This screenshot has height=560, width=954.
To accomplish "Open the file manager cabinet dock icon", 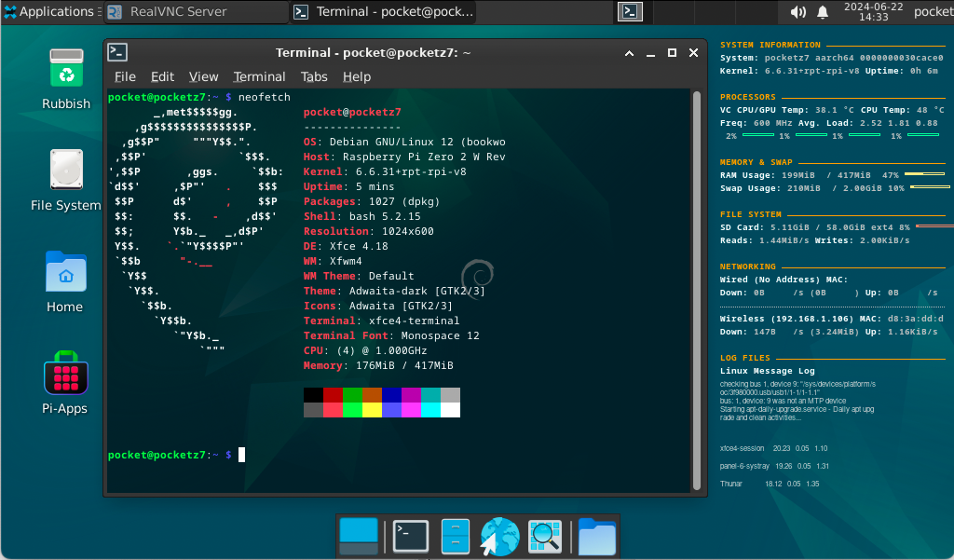I will (x=455, y=536).
